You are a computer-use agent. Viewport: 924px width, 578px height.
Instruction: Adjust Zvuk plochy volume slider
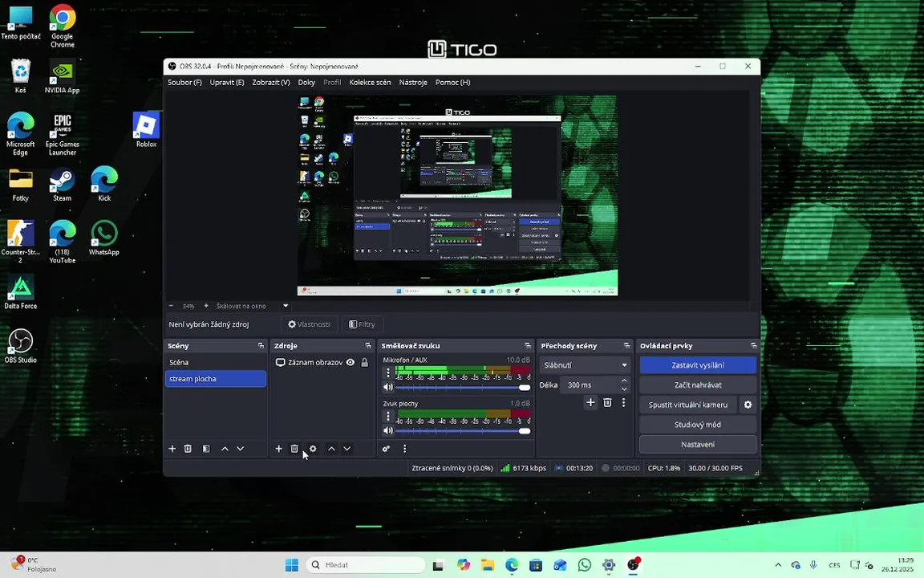click(463, 431)
